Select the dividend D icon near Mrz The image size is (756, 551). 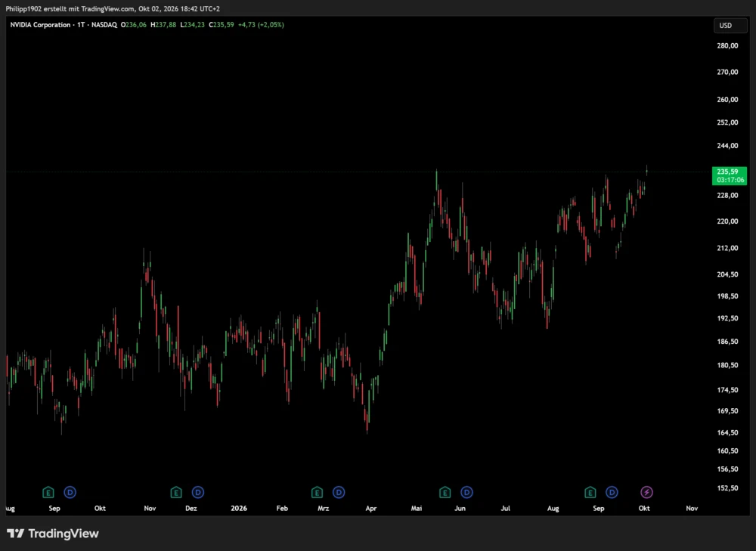click(339, 492)
